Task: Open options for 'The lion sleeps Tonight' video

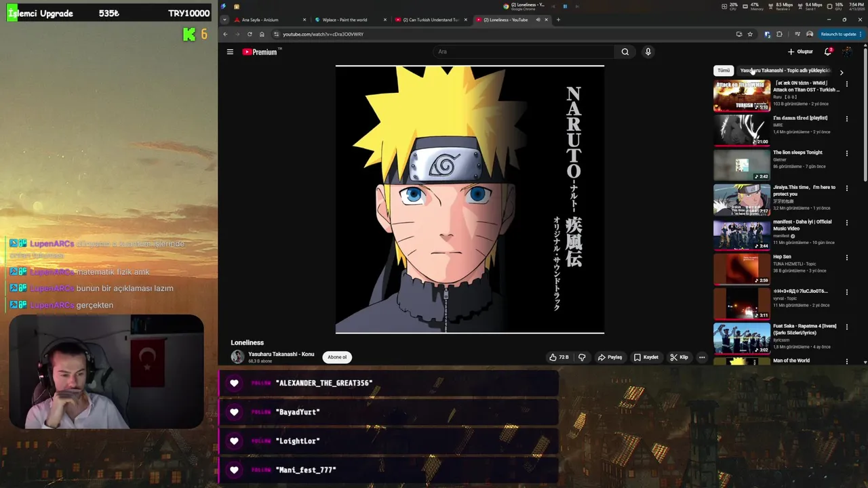Action: [x=847, y=153]
